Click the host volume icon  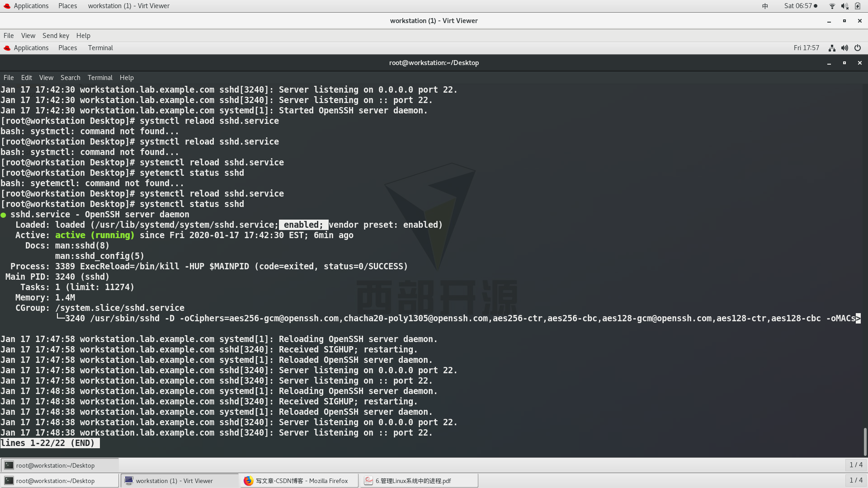coord(844,6)
